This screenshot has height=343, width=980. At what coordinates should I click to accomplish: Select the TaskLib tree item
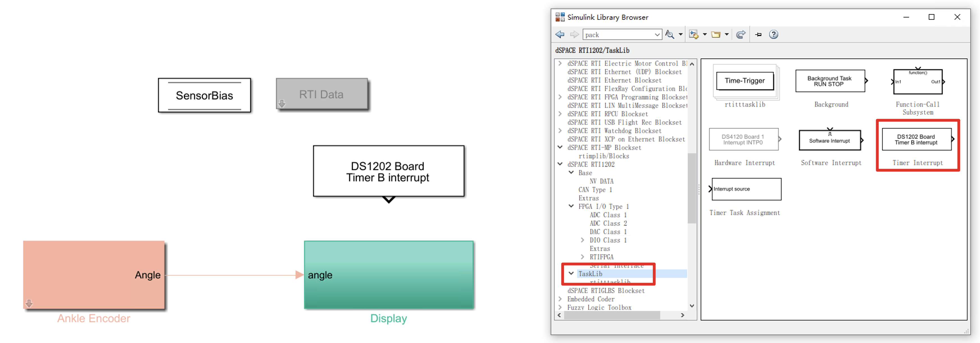coord(590,274)
